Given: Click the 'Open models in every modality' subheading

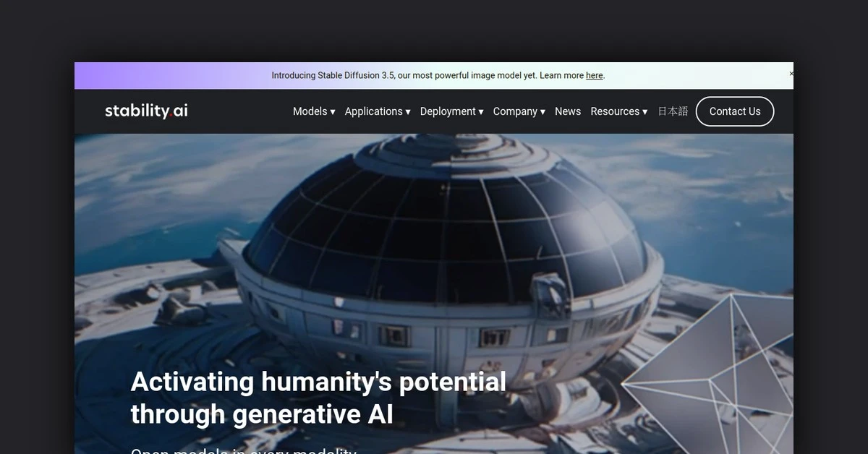Looking at the screenshot, I should coord(243,450).
